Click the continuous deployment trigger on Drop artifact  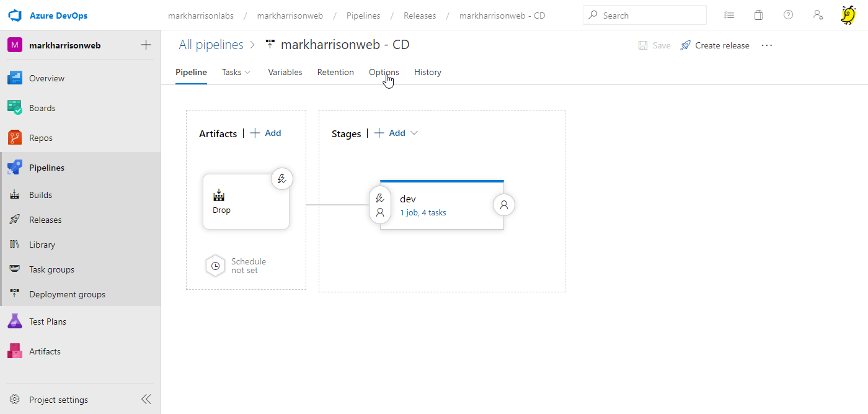click(x=282, y=179)
